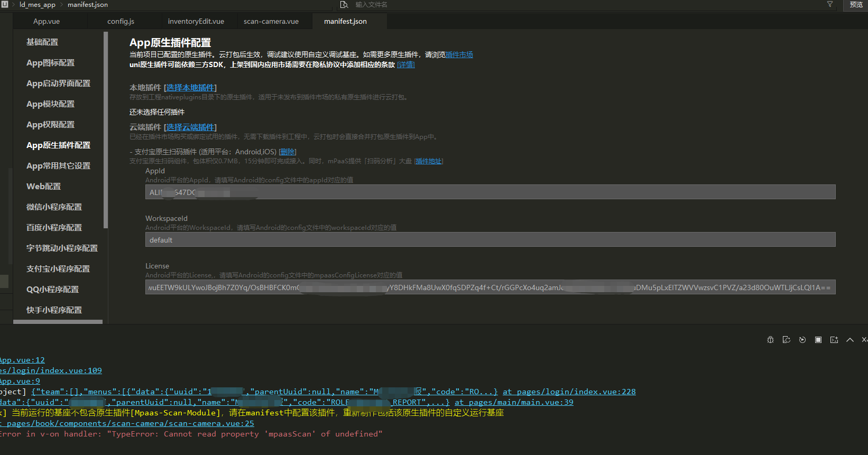Open App常用其它设置 section
The height and width of the screenshot is (455, 868).
[58, 166]
